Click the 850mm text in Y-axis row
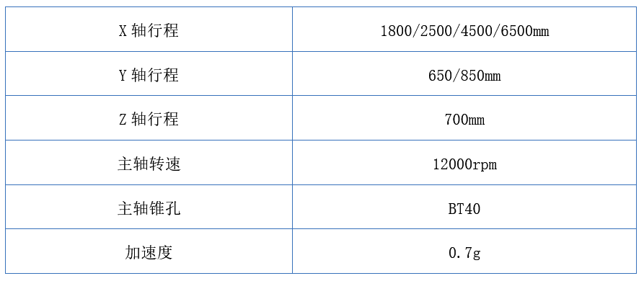The height and width of the screenshot is (281, 644). coord(480,76)
